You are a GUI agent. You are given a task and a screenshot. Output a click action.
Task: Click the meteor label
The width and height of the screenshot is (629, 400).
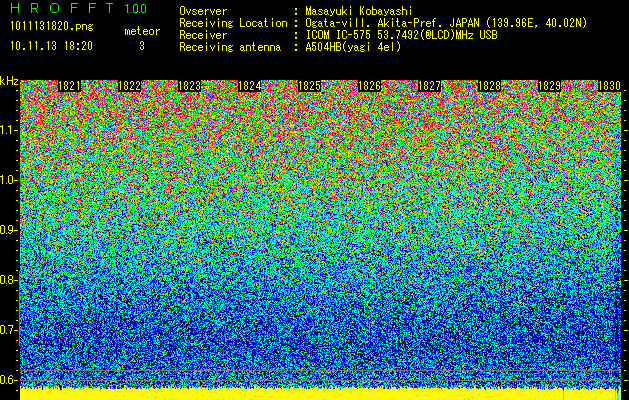pyautogui.click(x=142, y=31)
